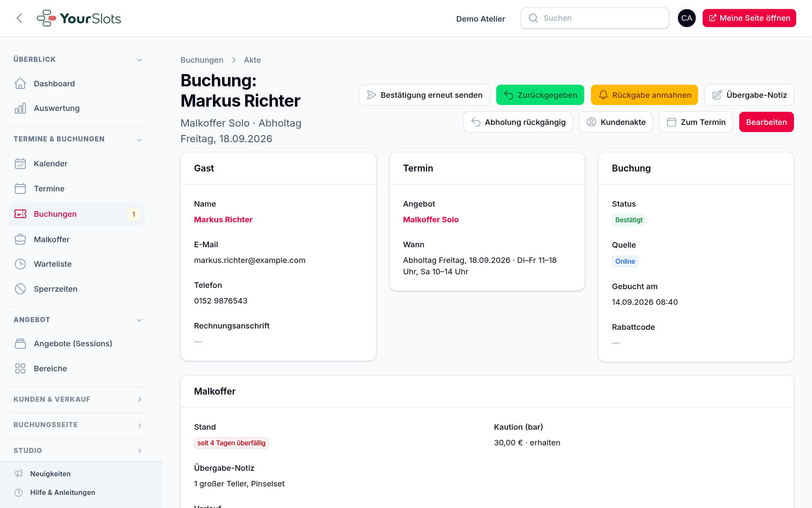
Task: Mark the case as Zurückgegeben
Action: (x=540, y=95)
